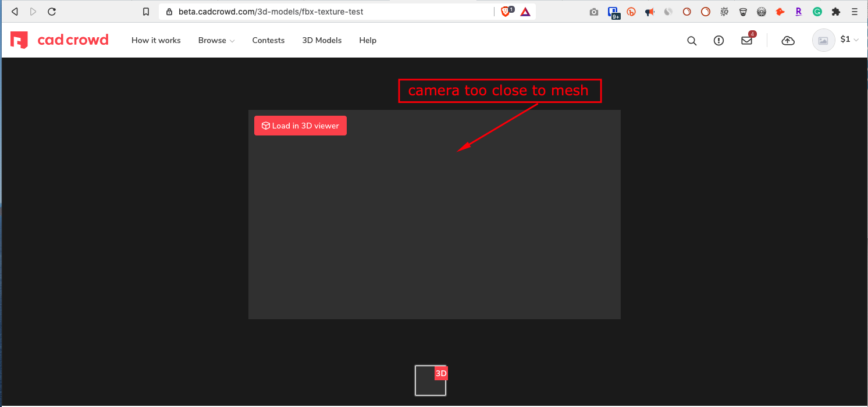Image resolution: width=868 pixels, height=407 pixels.
Task: Bookmark this page with the bookmark icon
Action: [x=146, y=12]
